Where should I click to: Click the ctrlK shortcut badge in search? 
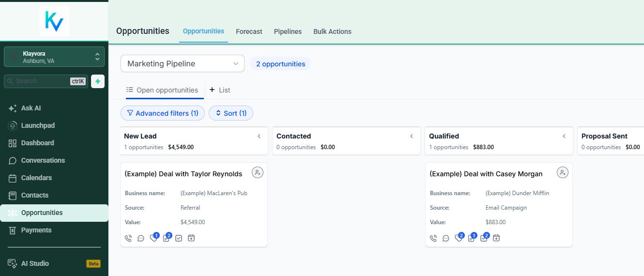coord(78,81)
